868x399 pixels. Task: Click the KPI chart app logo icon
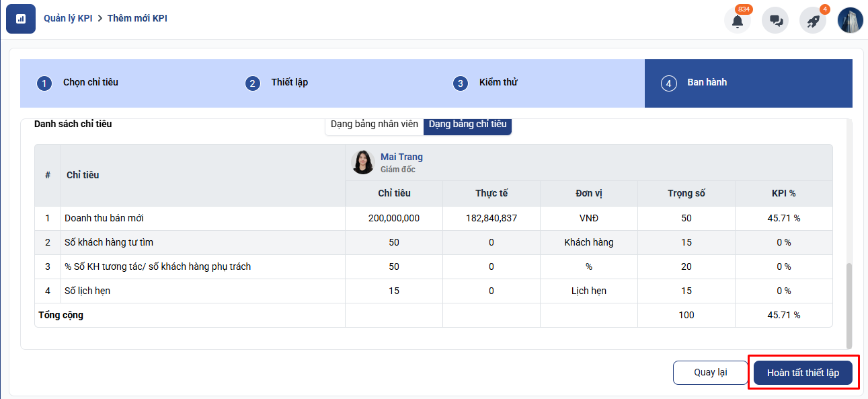click(x=21, y=19)
